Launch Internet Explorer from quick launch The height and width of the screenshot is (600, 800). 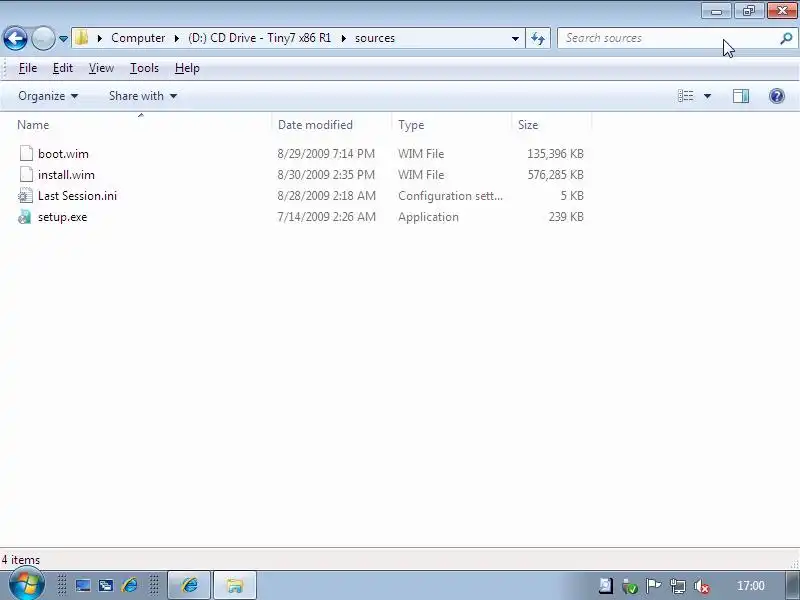pos(130,585)
